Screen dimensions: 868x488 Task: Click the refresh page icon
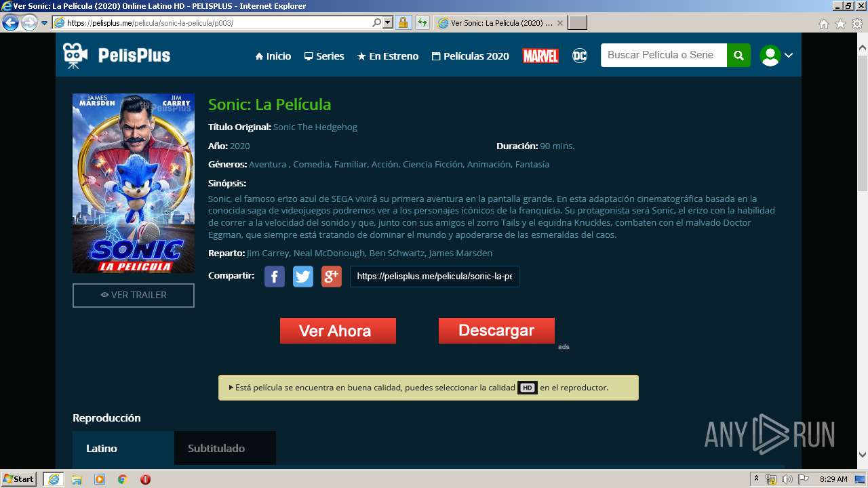[422, 23]
